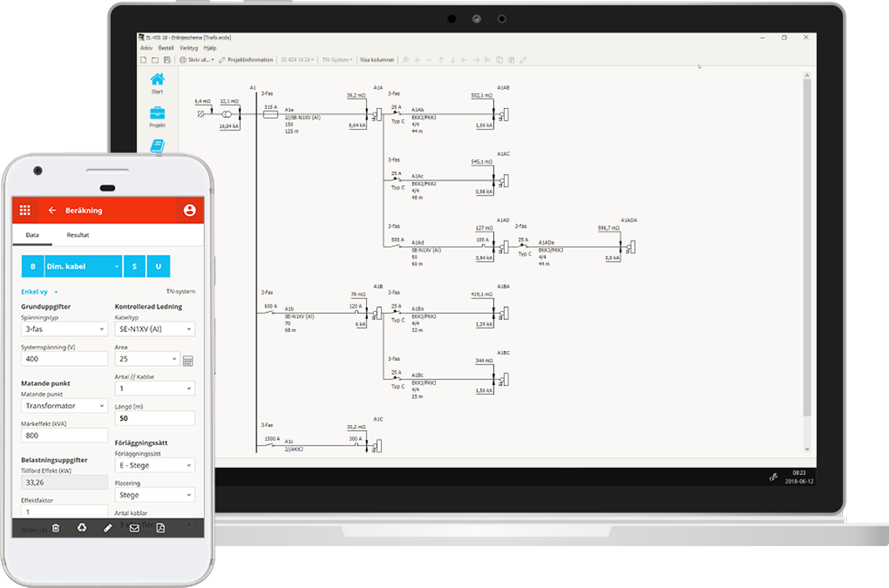This screenshot has height=588, width=889.
Task: Open the user profile icon
Action: pos(189,210)
